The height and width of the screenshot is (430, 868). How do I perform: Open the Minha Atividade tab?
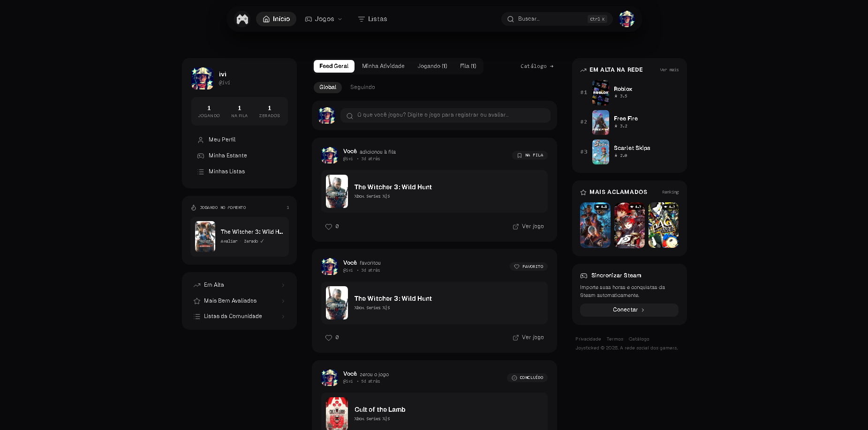[383, 67]
